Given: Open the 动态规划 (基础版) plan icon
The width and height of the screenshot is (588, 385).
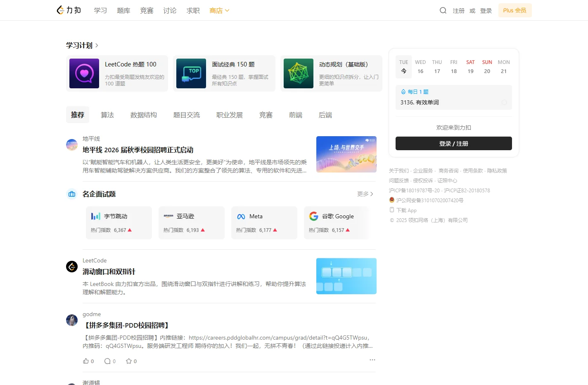Looking at the screenshot, I should [x=299, y=73].
